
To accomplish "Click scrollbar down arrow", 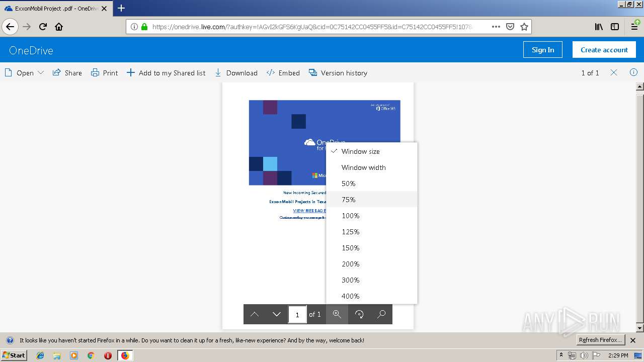I will click(x=640, y=328).
